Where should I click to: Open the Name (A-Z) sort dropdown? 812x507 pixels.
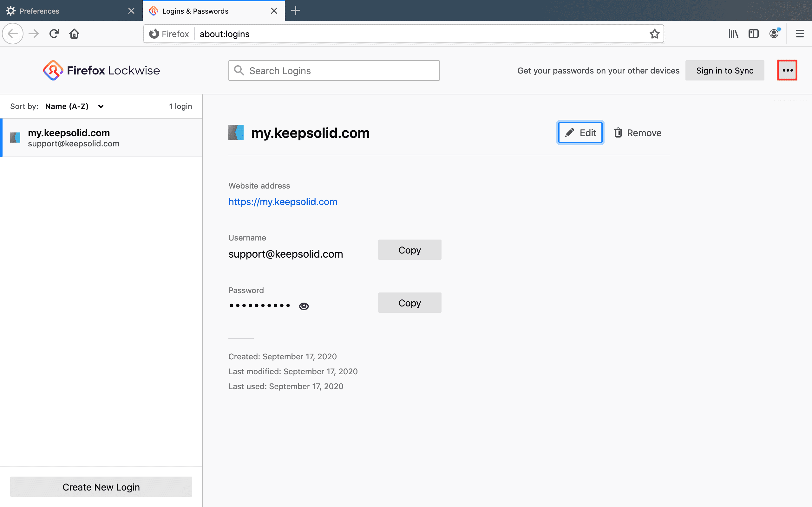tap(75, 106)
